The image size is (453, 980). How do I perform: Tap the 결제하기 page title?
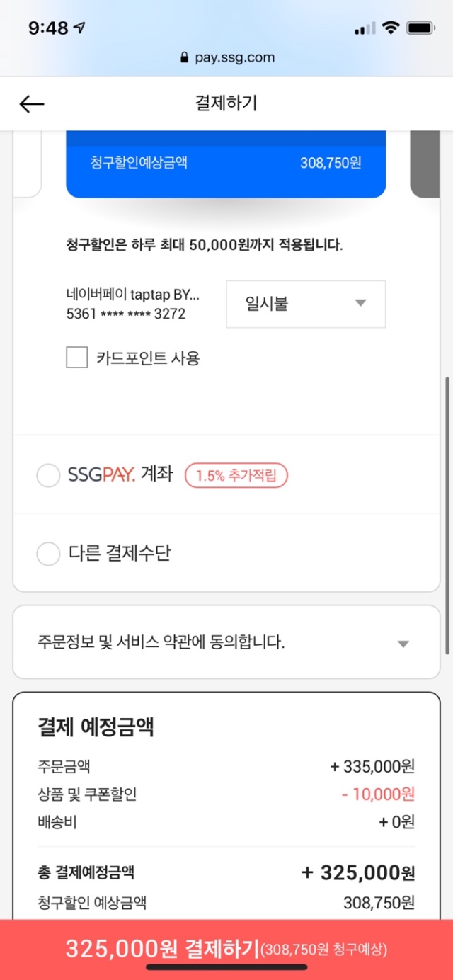(x=226, y=103)
